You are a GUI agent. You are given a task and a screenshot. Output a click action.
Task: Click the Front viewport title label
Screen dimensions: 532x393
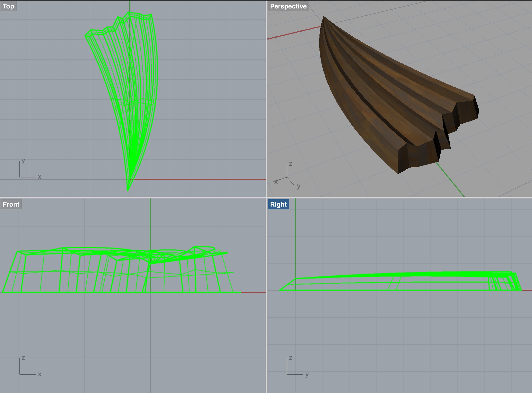[x=11, y=204]
